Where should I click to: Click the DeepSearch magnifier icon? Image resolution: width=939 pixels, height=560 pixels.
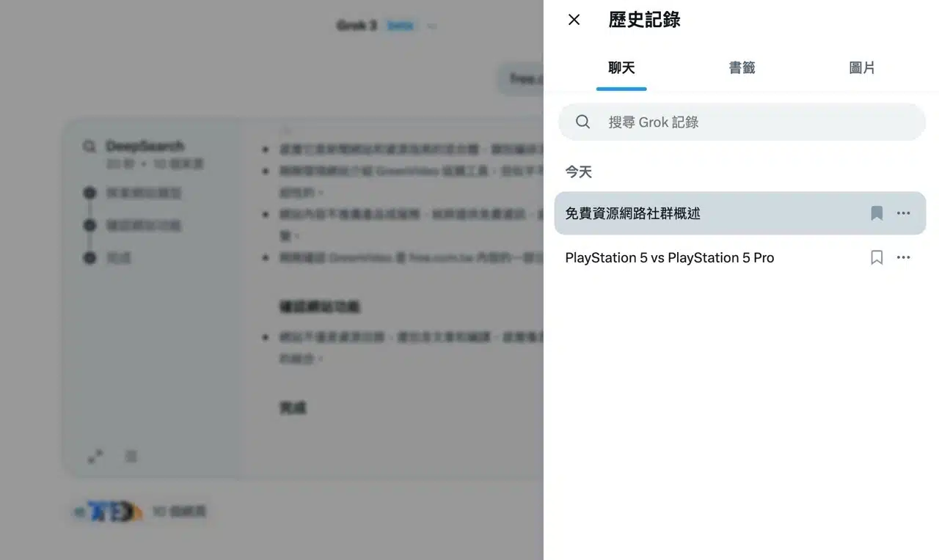89,147
